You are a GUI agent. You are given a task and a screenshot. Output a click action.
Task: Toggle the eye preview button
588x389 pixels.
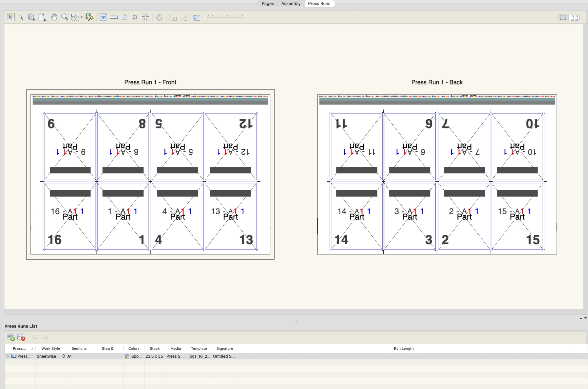click(x=103, y=17)
